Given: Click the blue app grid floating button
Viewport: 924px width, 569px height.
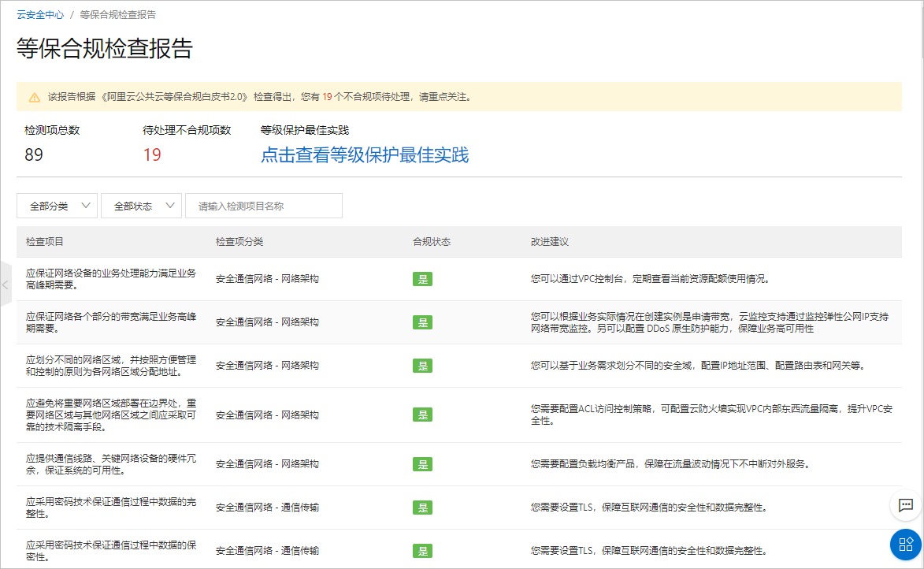Looking at the screenshot, I should click(906, 545).
